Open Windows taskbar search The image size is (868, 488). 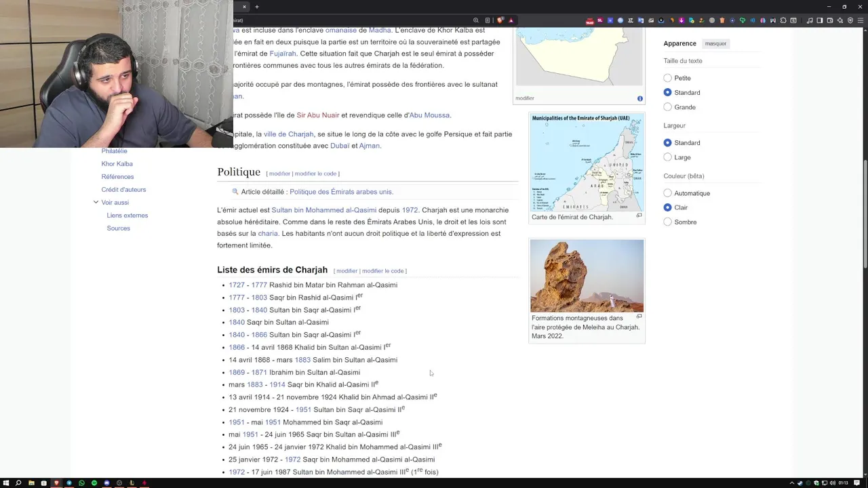(x=18, y=483)
